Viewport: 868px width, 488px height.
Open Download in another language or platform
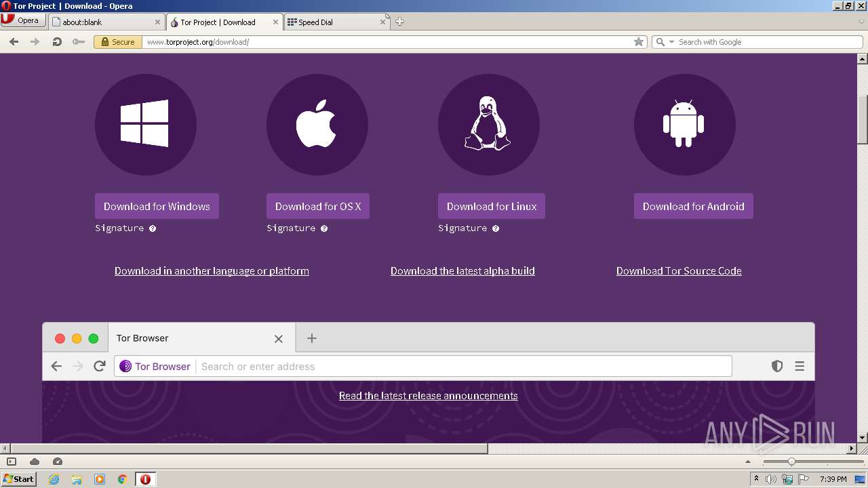pyautogui.click(x=212, y=271)
